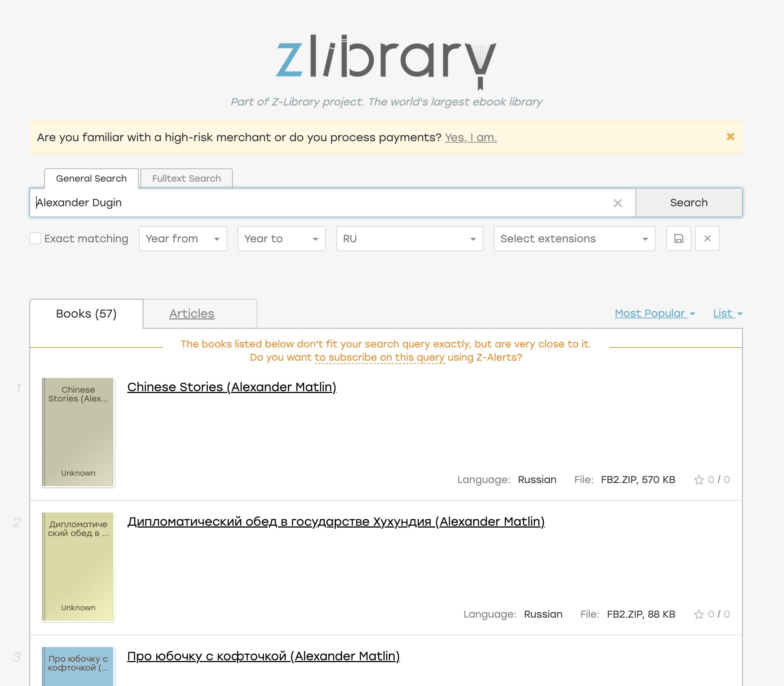Rate the Chinese Stories book star
784x686 pixels.
point(699,480)
